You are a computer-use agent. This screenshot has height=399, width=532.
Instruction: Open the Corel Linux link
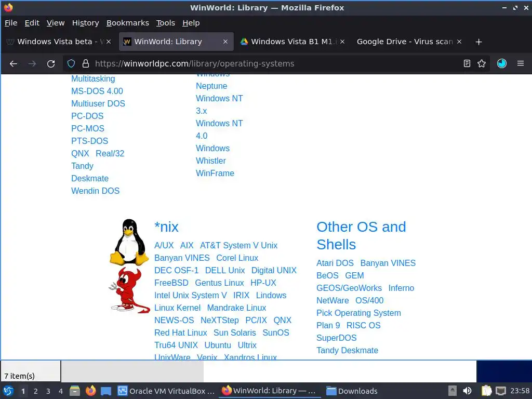click(237, 258)
